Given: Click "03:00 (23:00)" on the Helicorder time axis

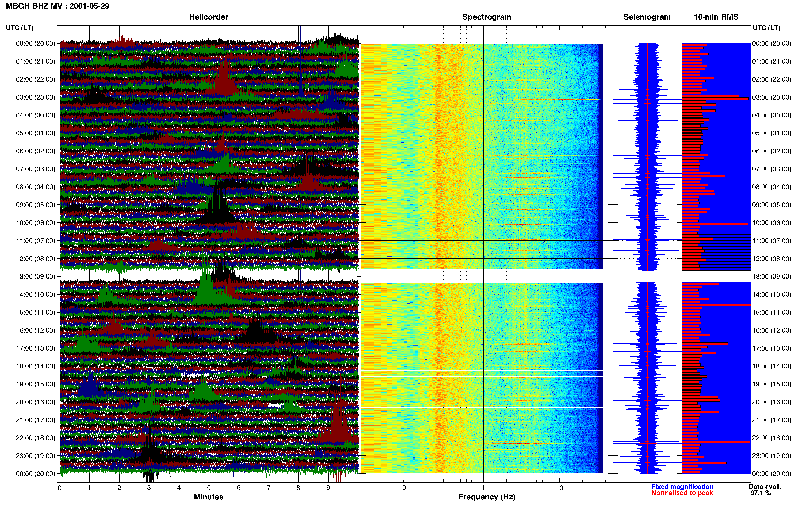Looking at the screenshot, I should click(x=35, y=97).
